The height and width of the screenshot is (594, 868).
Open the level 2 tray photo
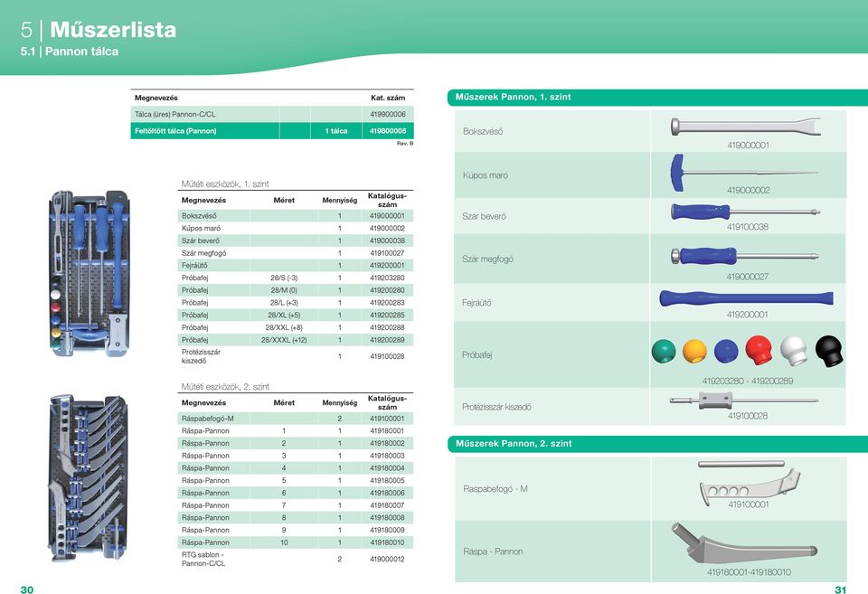point(88,477)
